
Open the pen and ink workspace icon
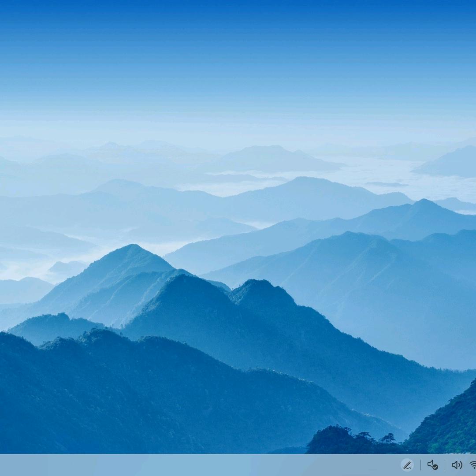[407, 465]
